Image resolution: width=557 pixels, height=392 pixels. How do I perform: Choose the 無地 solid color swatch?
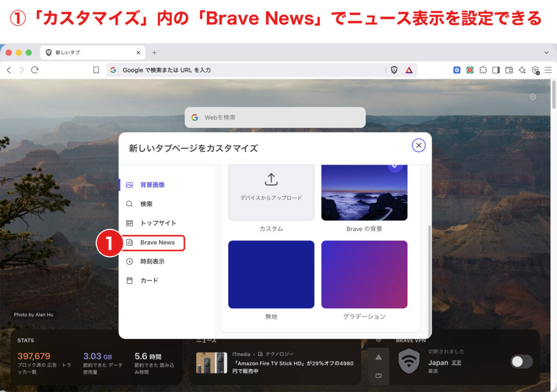coord(271,275)
